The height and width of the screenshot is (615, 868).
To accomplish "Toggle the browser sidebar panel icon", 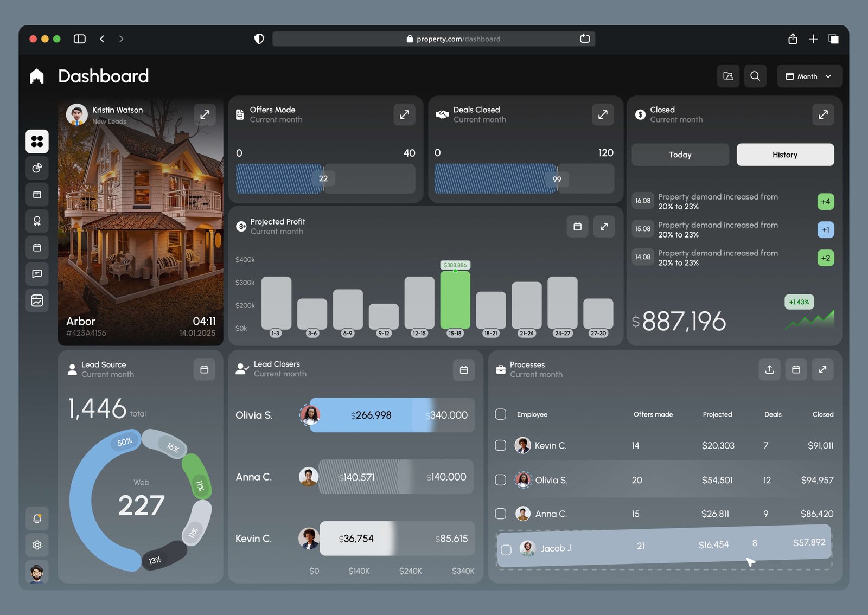I will click(80, 39).
